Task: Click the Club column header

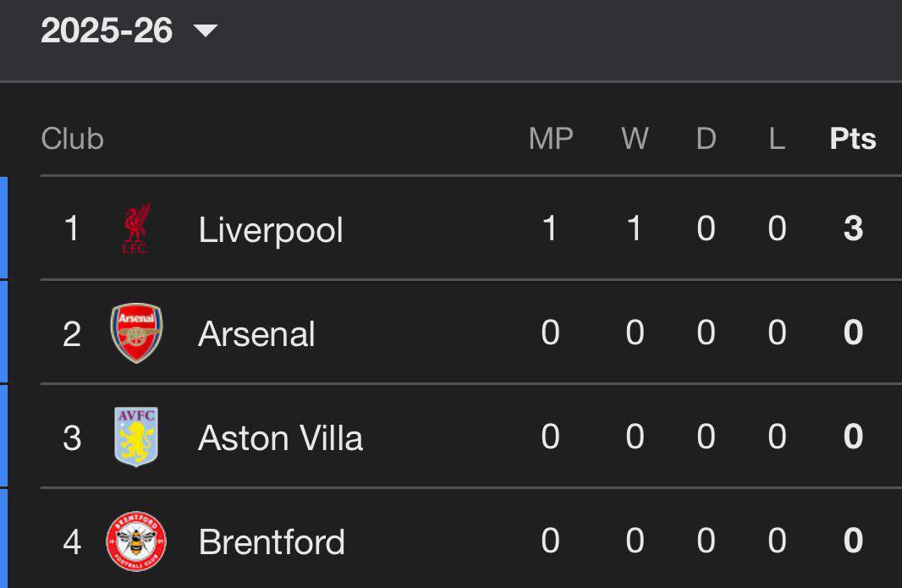Action: coord(72,139)
